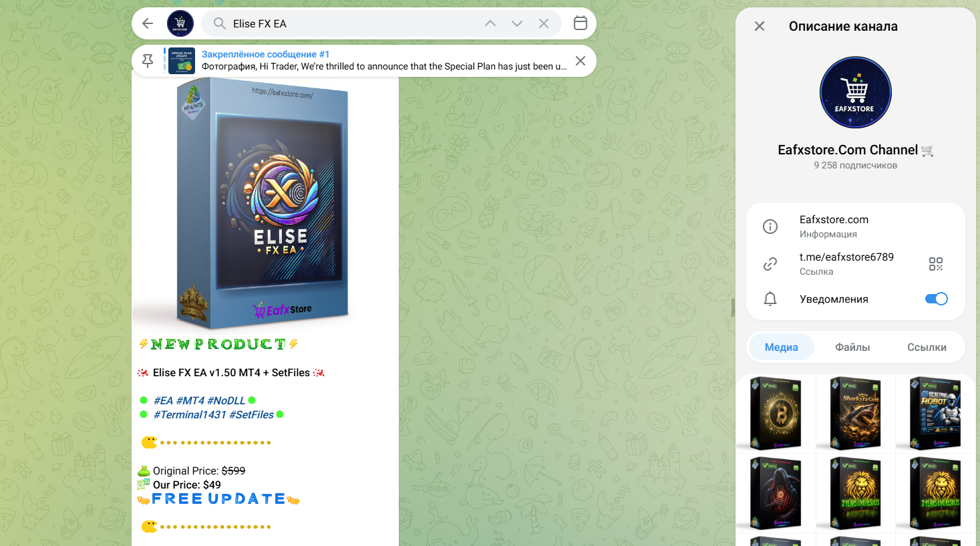
Task: Switch to the Файлы tab
Action: [852, 347]
